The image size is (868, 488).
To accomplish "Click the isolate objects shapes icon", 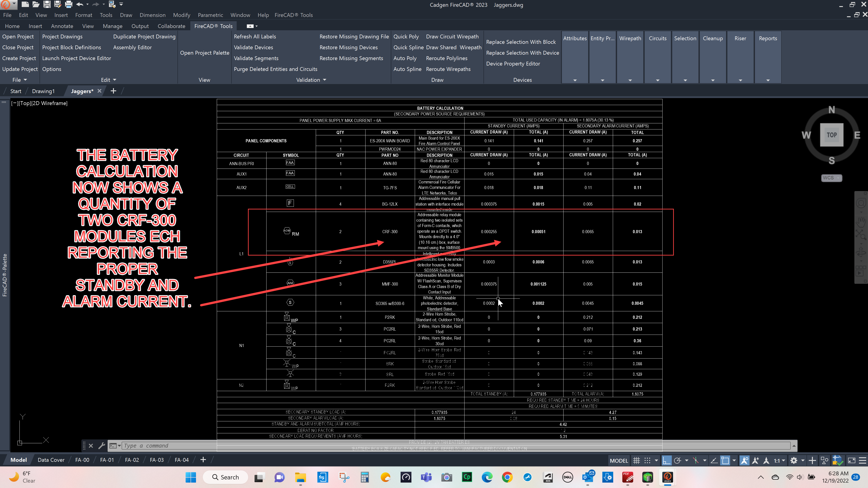I will tap(825, 460).
